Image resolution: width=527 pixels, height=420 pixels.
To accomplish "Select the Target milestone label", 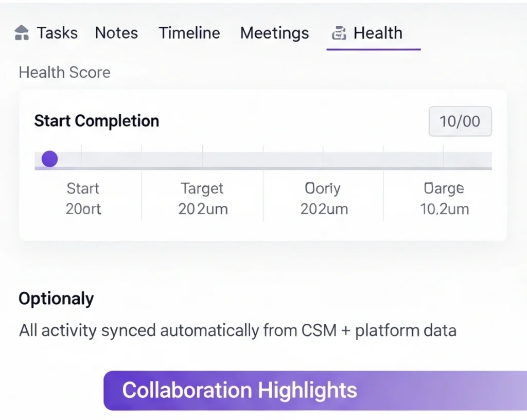I will pos(202,188).
